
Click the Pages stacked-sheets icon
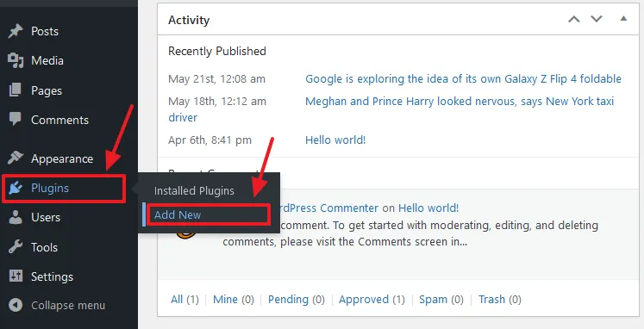pyautogui.click(x=16, y=90)
